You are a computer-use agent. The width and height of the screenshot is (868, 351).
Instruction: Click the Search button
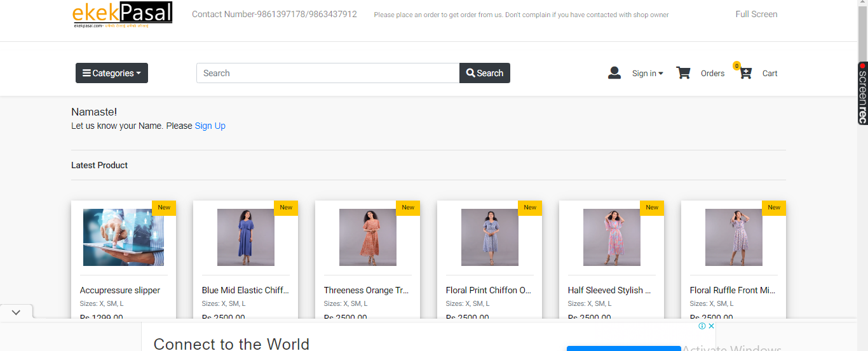(484, 73)
